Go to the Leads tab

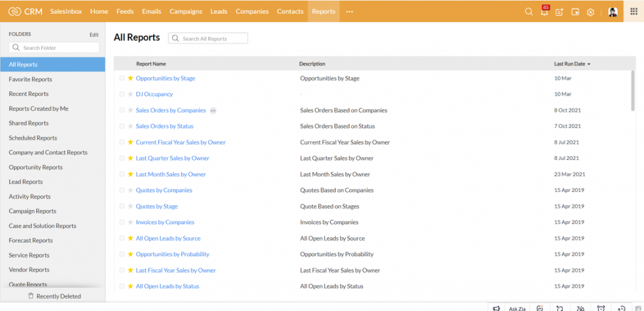[x=219, y=11]
